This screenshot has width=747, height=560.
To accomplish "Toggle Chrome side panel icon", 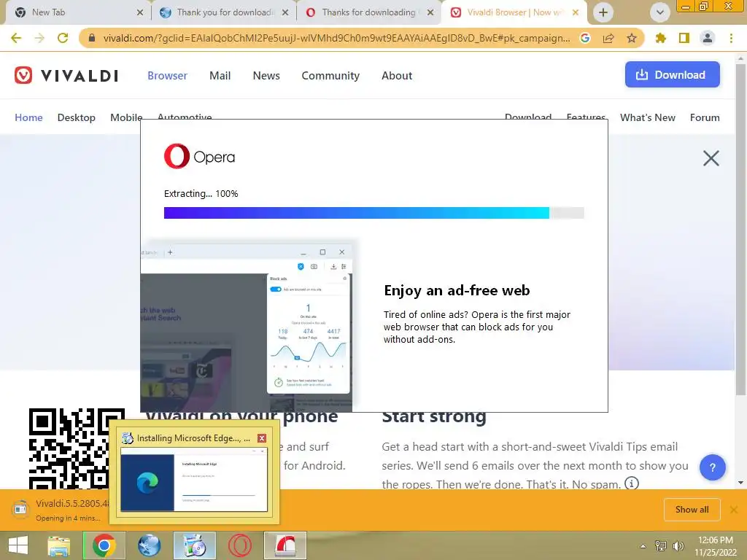I will (x=684, y=38).
